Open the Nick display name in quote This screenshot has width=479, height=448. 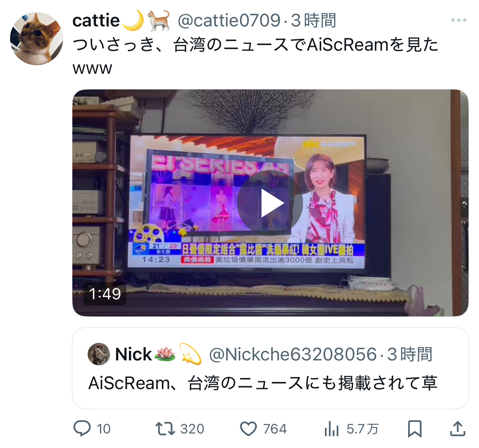pyautogui.click(x=133, y=354)
